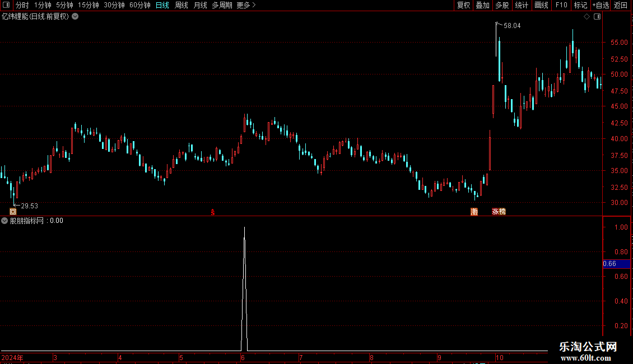Click month 6 on the time axis

click(x=243, y=358)
